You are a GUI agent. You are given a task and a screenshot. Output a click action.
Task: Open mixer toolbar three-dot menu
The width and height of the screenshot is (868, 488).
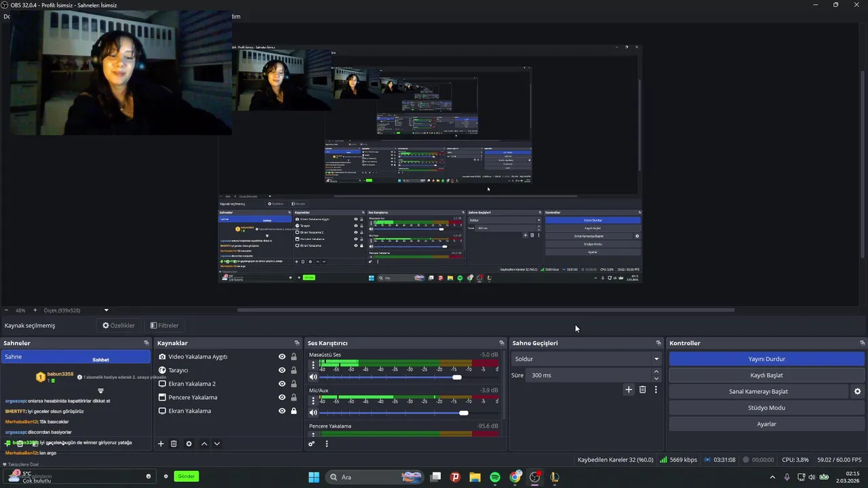(x=327, y=444)
